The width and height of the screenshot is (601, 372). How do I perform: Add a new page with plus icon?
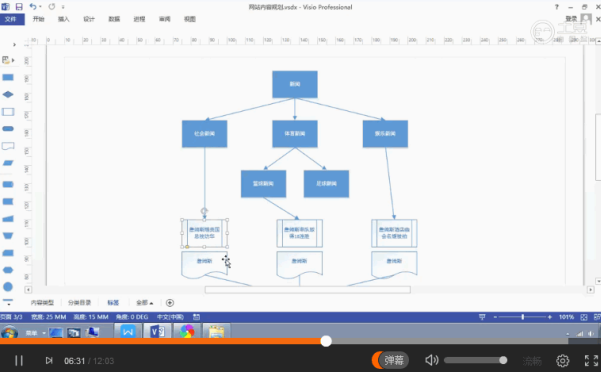[170, 303]
